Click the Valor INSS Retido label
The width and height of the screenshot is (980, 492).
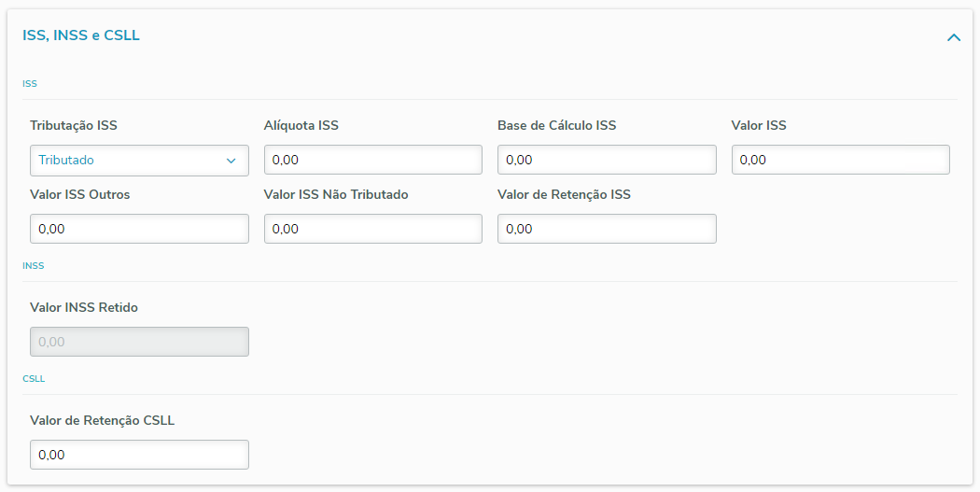click(x=84, y=307)
